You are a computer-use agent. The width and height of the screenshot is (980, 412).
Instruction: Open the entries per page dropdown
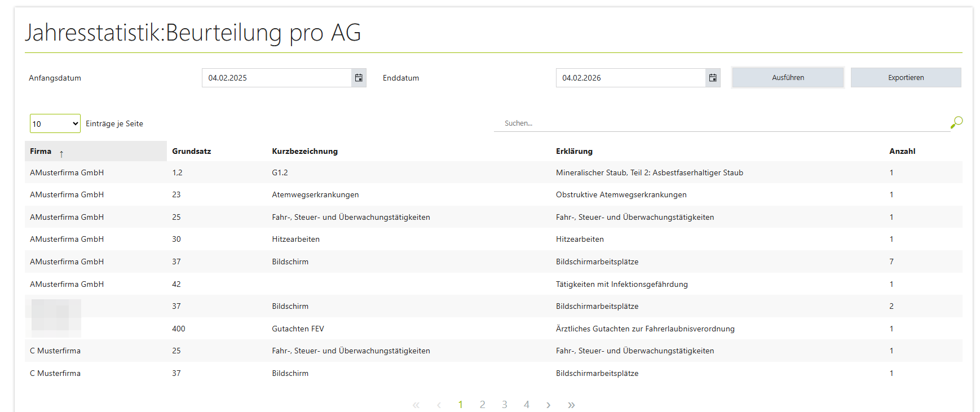click(x=55, y=123)
